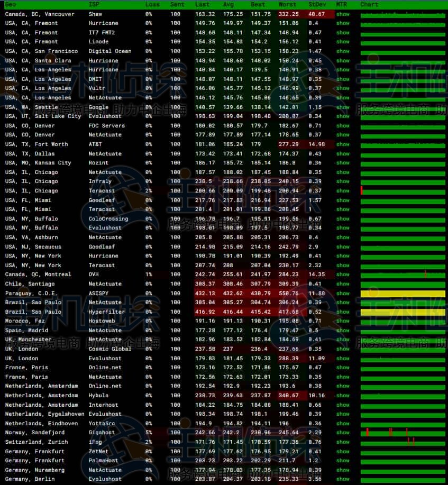Image resolution: width=448 pixels, height=485 pixels.
Task: Show MTR for Fremont Linode row
Action: pyautogui.click(x=343, y=42)
